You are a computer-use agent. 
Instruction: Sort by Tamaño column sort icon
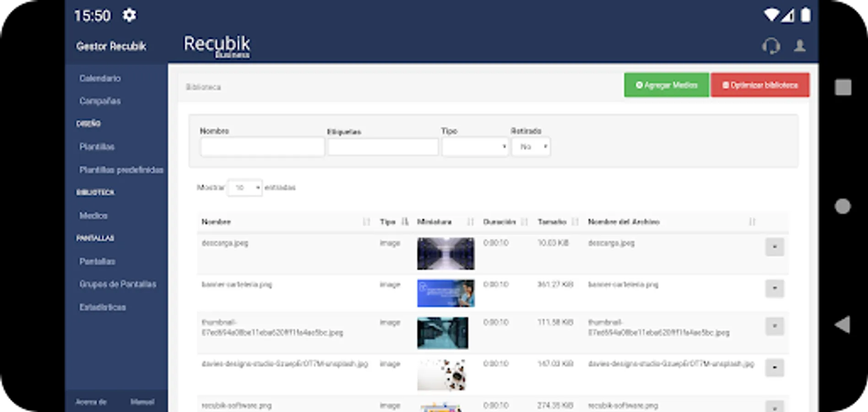pyautogui.click(x=575, y=222)
